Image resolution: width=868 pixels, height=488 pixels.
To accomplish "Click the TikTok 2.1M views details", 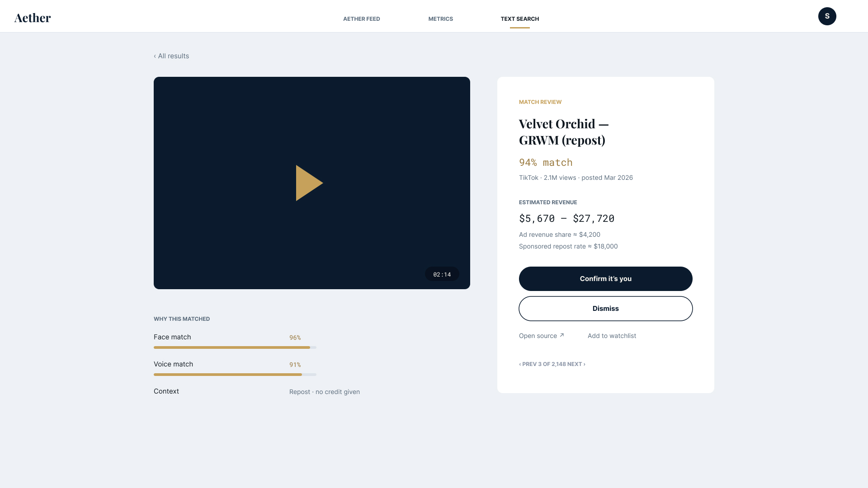I will (x=576, y=178).
